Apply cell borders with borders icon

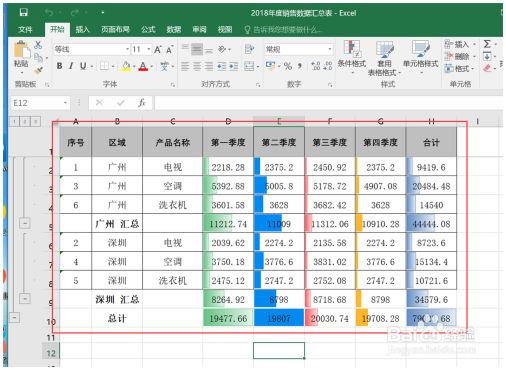pos(104,66)
